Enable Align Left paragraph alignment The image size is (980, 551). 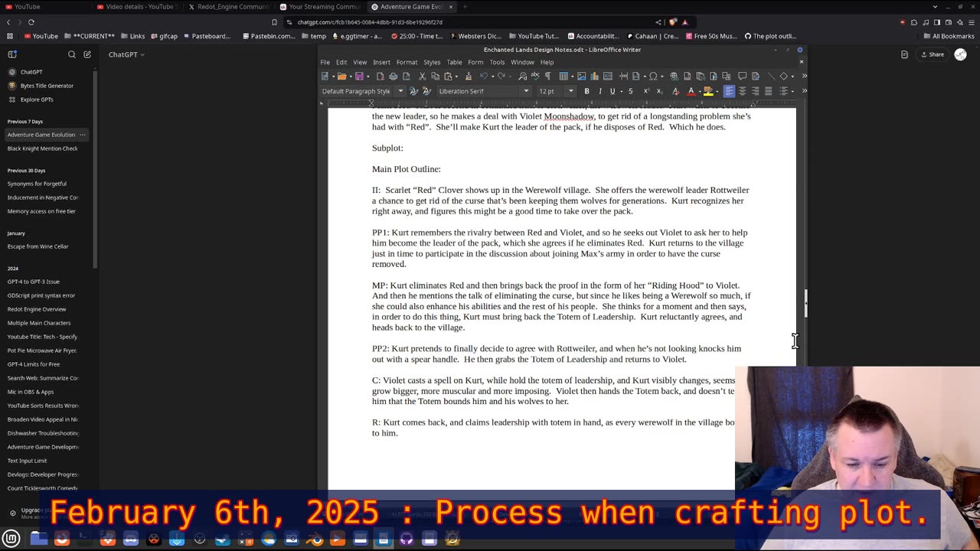729,91
